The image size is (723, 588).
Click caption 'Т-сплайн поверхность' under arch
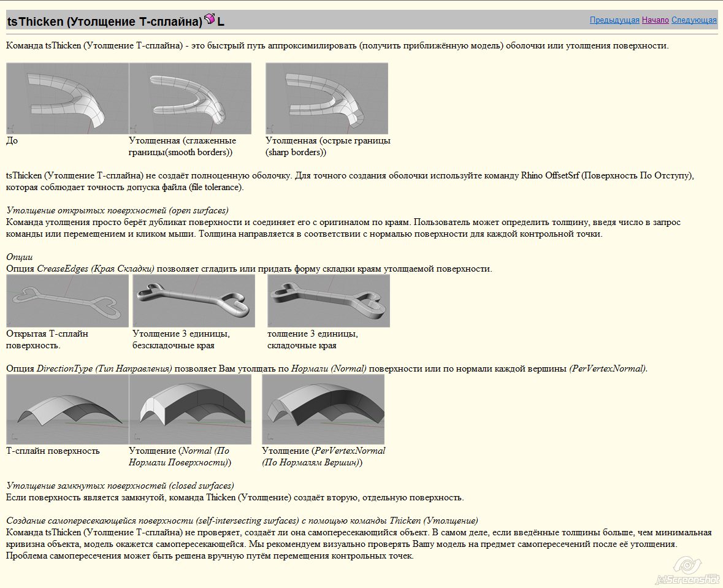pyautogui.click(x=53, y=451)
